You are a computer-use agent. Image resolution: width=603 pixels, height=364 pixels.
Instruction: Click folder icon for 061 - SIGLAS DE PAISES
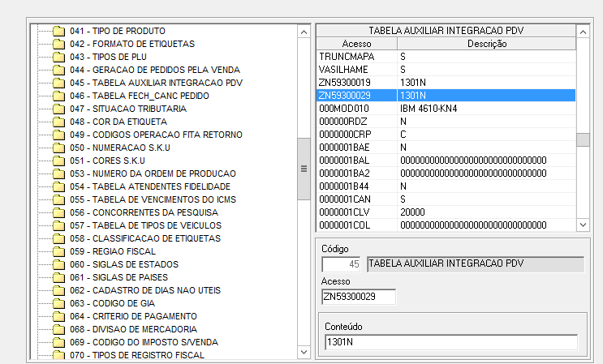click(x=58, y=277)
